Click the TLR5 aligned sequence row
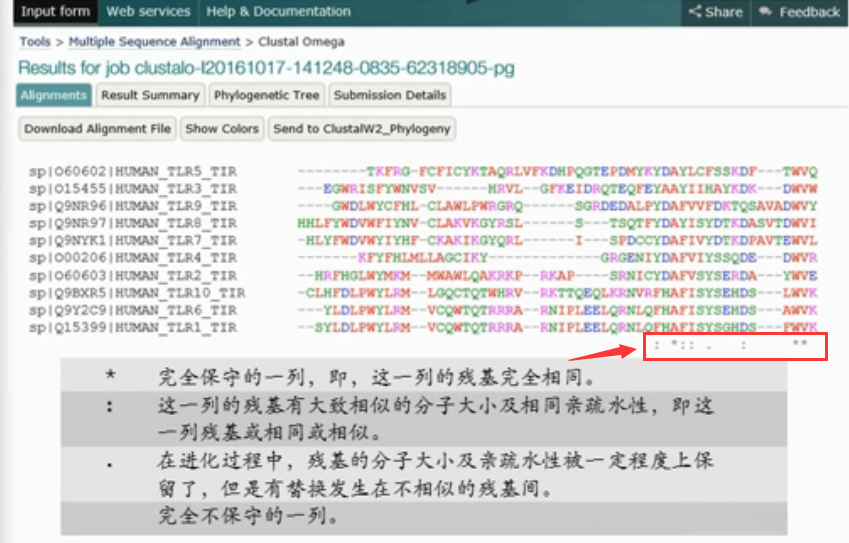The height and width of the screenshot is (543, 849). tap(557, 172)
